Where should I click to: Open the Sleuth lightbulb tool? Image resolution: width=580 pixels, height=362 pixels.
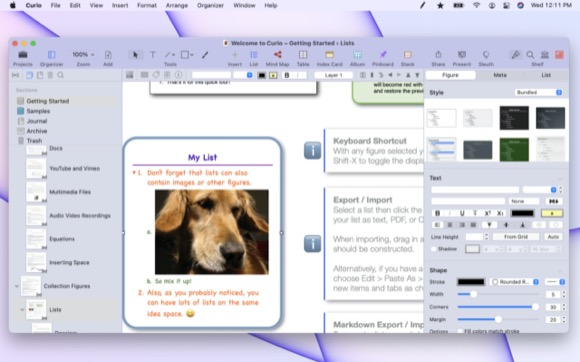coord(486,55)
